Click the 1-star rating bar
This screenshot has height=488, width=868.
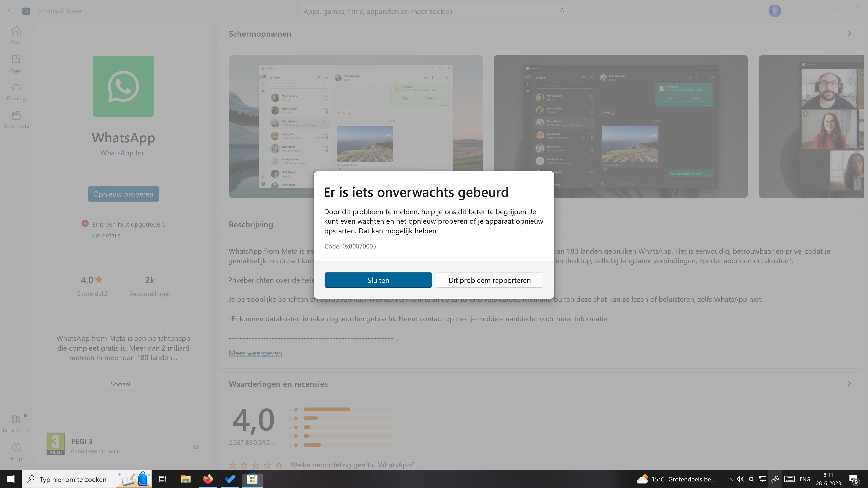(348, 445)
